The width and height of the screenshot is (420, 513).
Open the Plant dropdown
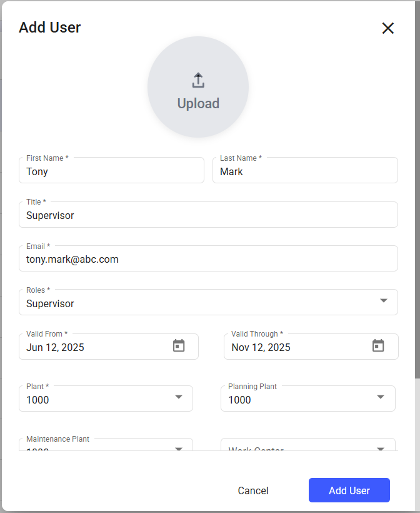[178, 397]
